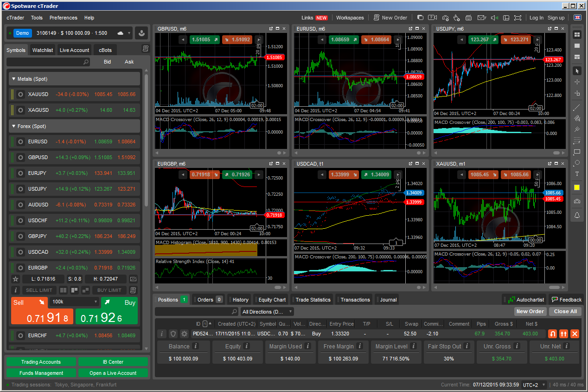
Task: Click the deposit icon beside account bar
Action: tap(141, 33)
